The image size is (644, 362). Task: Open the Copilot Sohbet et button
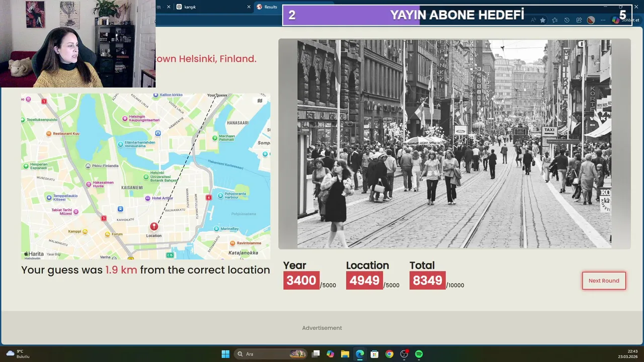[626, 20]
